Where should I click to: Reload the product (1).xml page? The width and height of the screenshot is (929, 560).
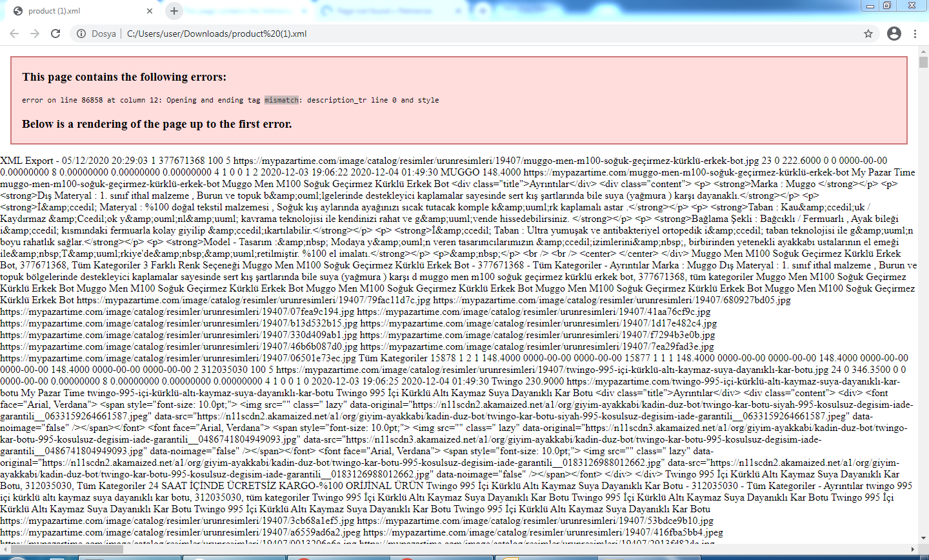coord(55,34)
